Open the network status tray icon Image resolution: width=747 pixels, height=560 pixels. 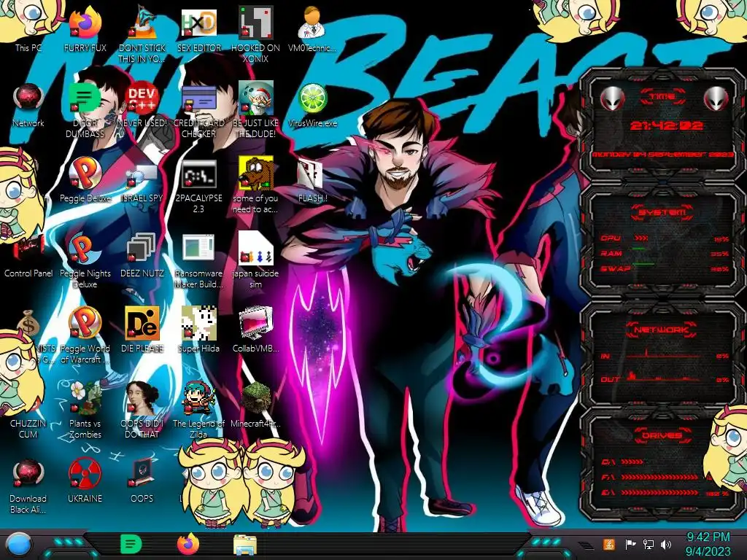(648, 544)
